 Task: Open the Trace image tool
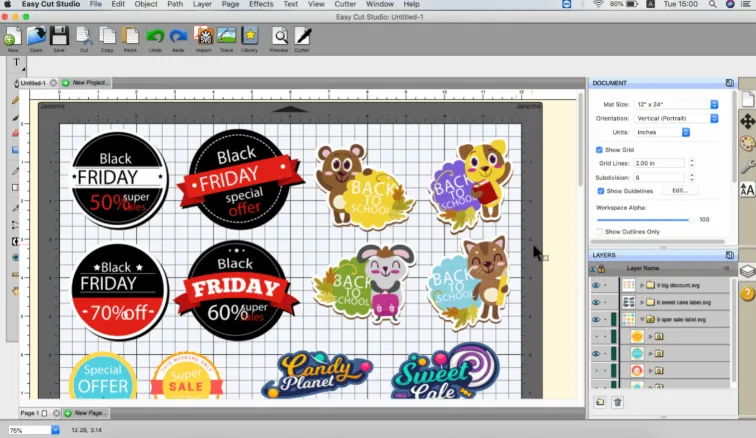tap(227, 37)
